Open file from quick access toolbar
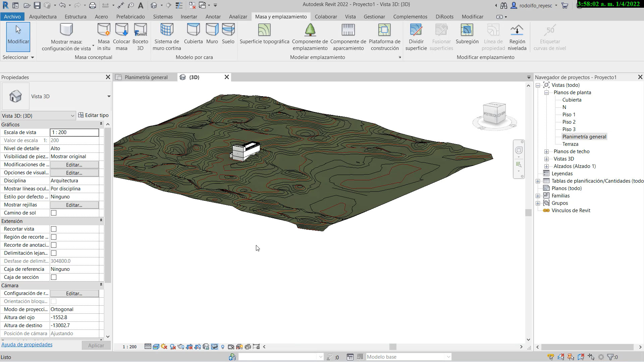Screen dimensions: 644x362 pos(27,5)
